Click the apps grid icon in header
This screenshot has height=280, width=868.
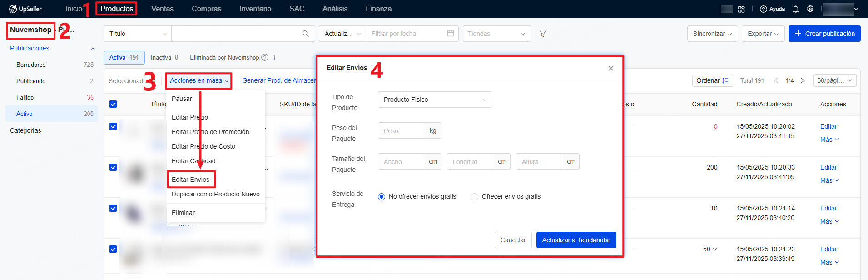pyautogui.click(x=741, y=9)
